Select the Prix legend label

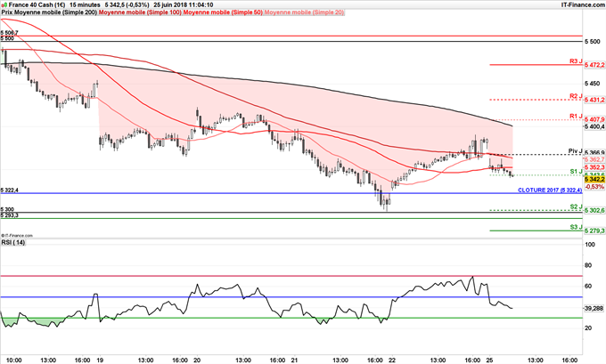coord(6,12)
